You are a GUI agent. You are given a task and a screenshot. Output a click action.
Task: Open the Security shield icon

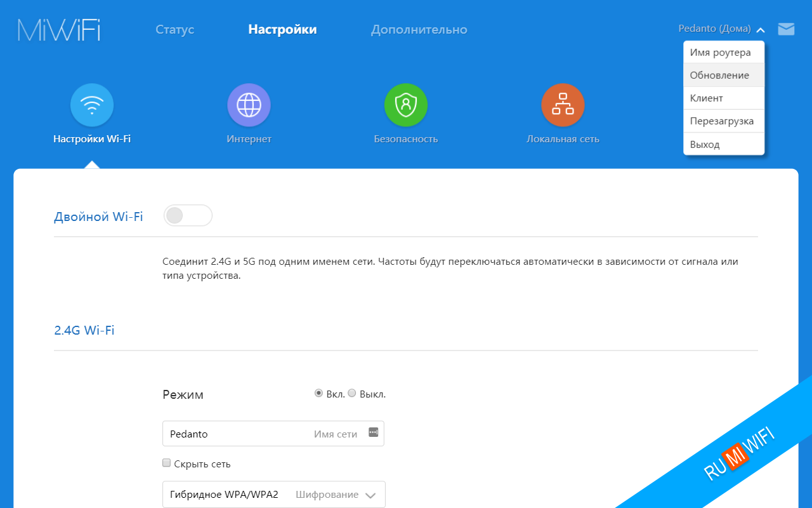[406, 105]
